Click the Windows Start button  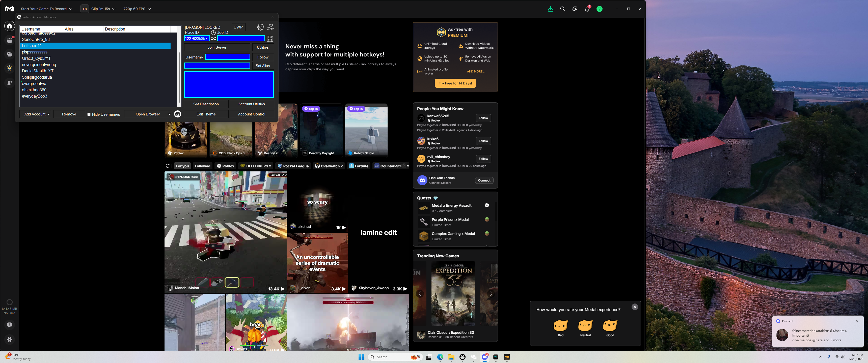[x=362, y=357]
